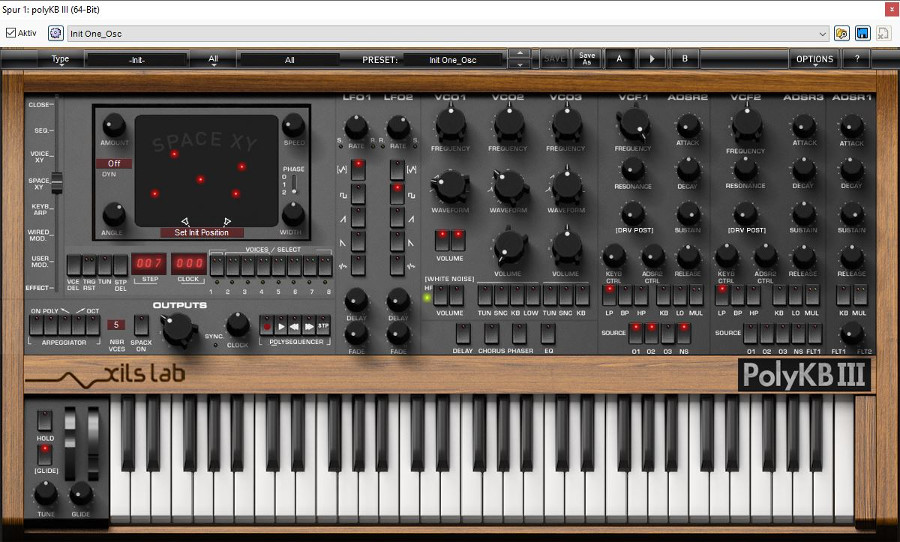
Task: Select the KEYB ARP panel entry
Action: coord(40,209)
